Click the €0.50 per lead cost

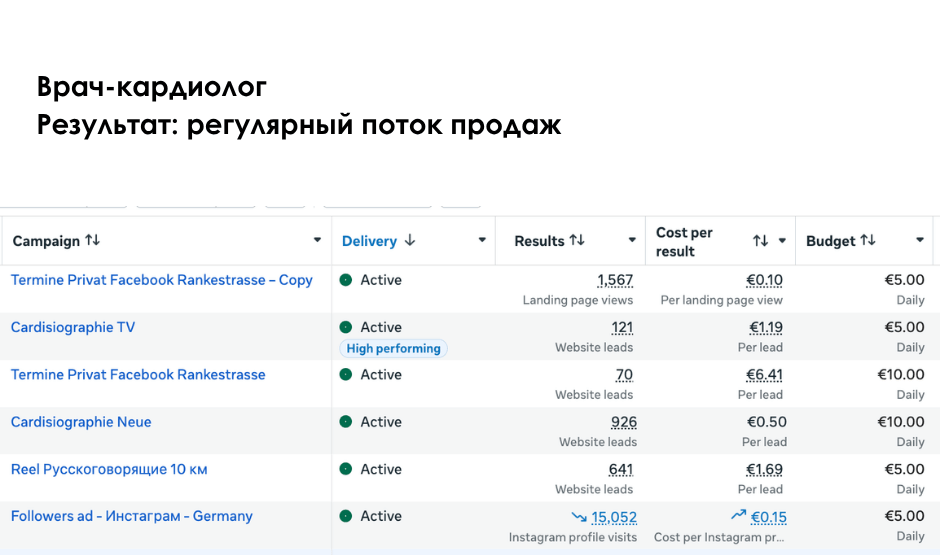(x=767, y=422)
